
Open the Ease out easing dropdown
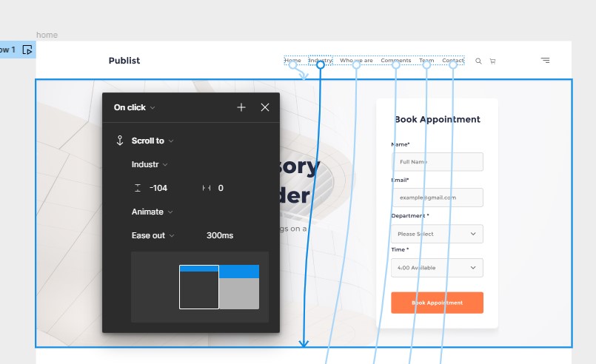click(x=153, y=235)
